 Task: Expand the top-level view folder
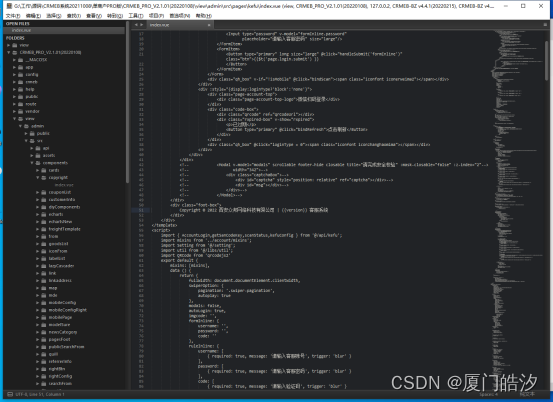tap(8, 45)
